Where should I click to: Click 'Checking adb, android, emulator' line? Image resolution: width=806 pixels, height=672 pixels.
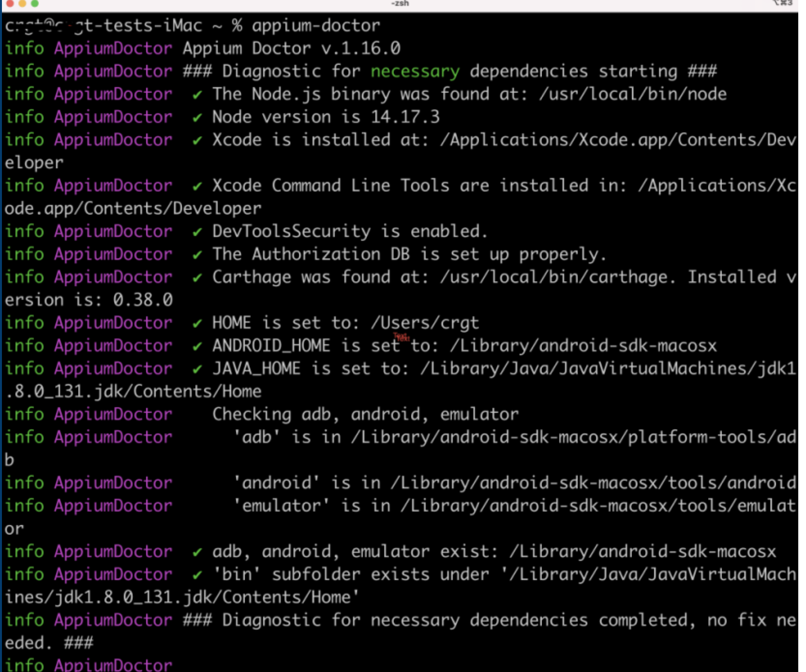pyautogui.click(x=365, y=415)
